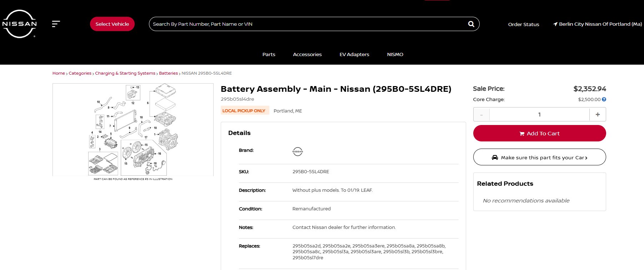The width and height of the screenshot is (644, 270).
Task: Go to Home breadcrumb link
Action: (x=59, y=73)
